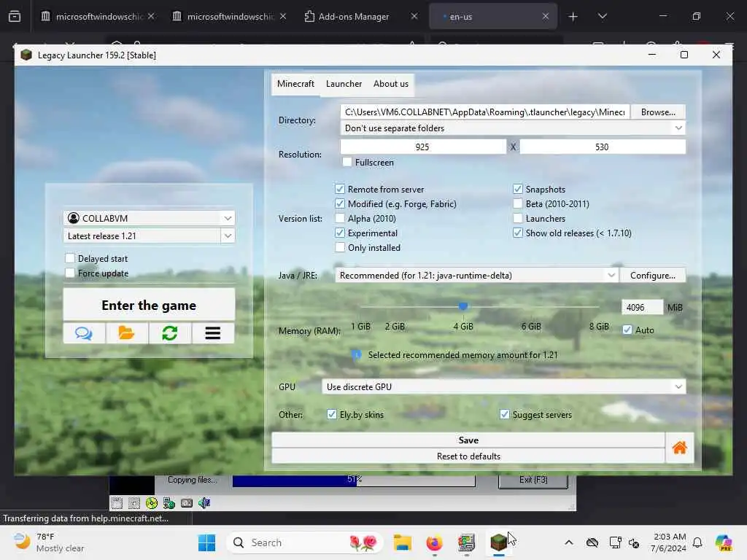Click the network monitor tray icon
Image resolution: width=747 pixels, height=560 pixels.
click(615, 542)
